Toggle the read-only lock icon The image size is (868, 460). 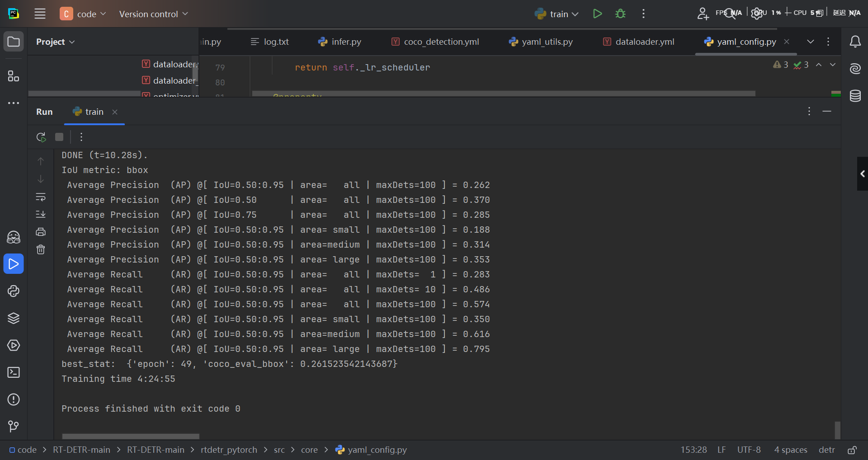click(x=852, y=450)
